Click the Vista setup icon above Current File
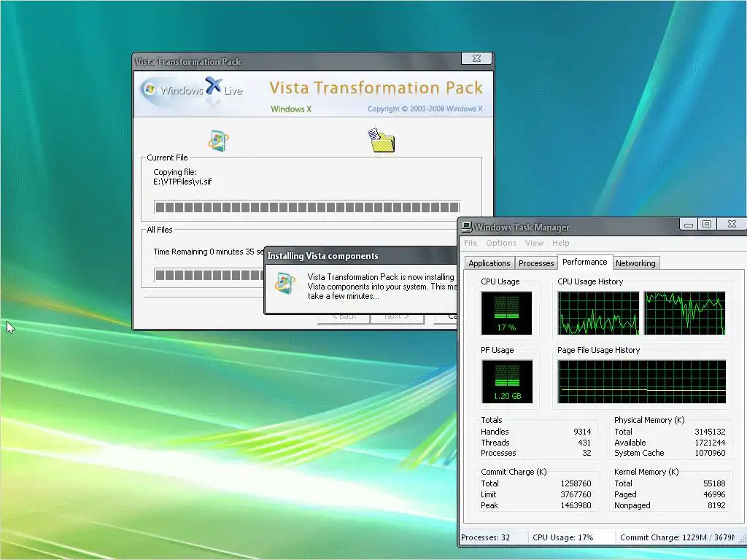747x560 pixels. tap(218, 141)
